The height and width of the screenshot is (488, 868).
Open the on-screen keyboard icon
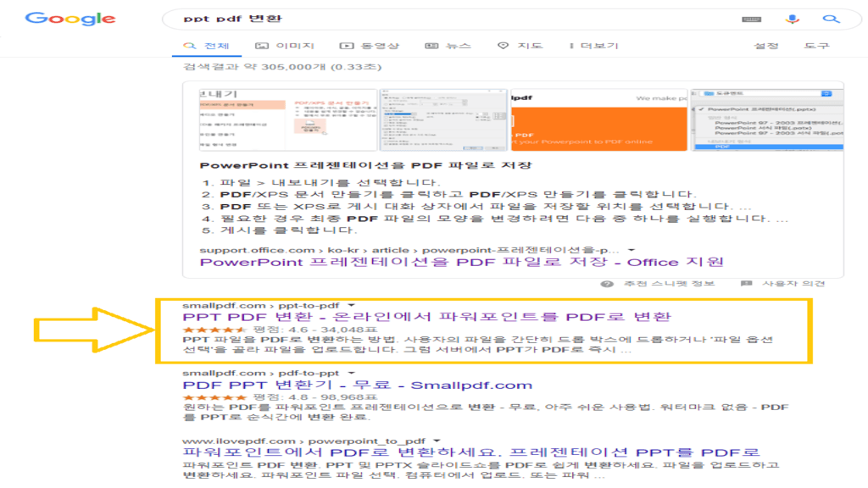(x=751, y=19)
